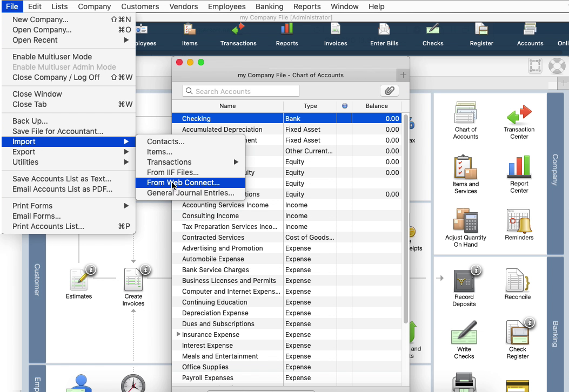Open the Banking menu
The height and width of the screenshot is (392, 569).
click(269, 6)
